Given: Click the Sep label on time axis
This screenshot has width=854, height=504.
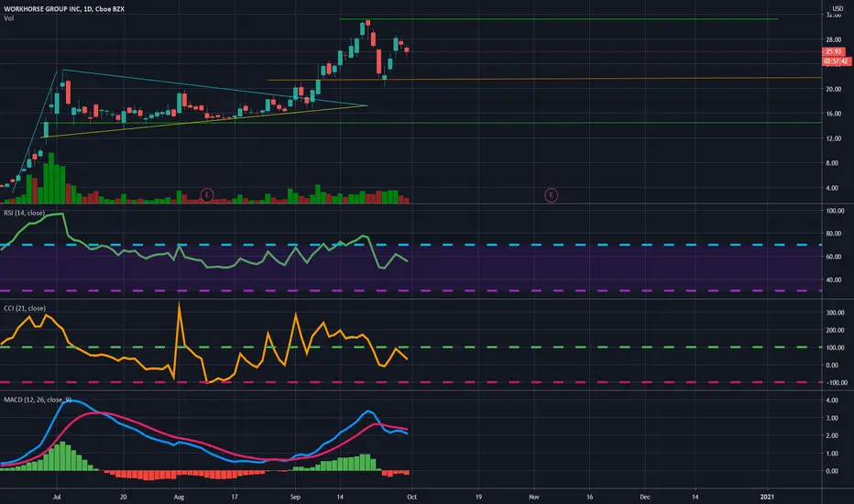Looking at the screenshot, I should (295, 497).
